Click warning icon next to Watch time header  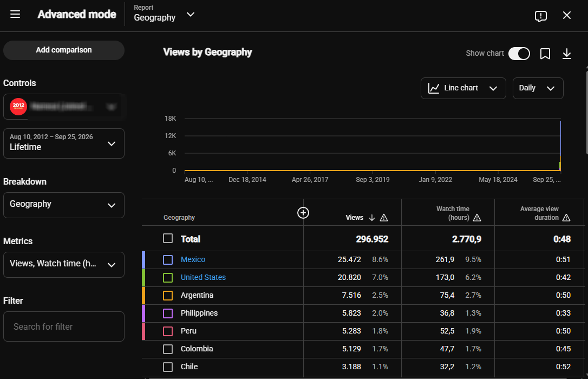coord(476,218)
